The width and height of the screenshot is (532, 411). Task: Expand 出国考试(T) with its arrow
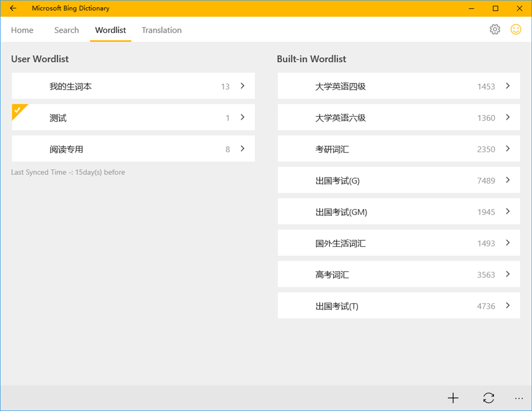click(x=508, y=306)
